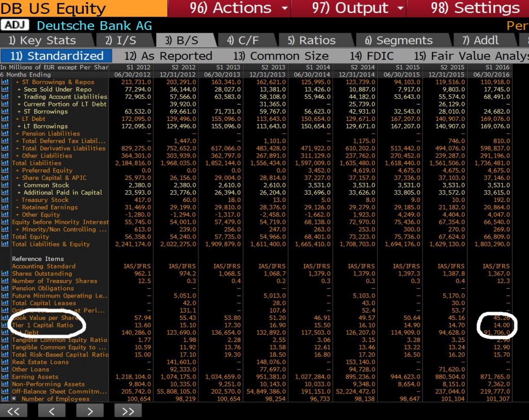The width and height of the screenshot is (529, 420).
Task: Click chart icon beside LT Debt row
Action: [x=5, y=119]
